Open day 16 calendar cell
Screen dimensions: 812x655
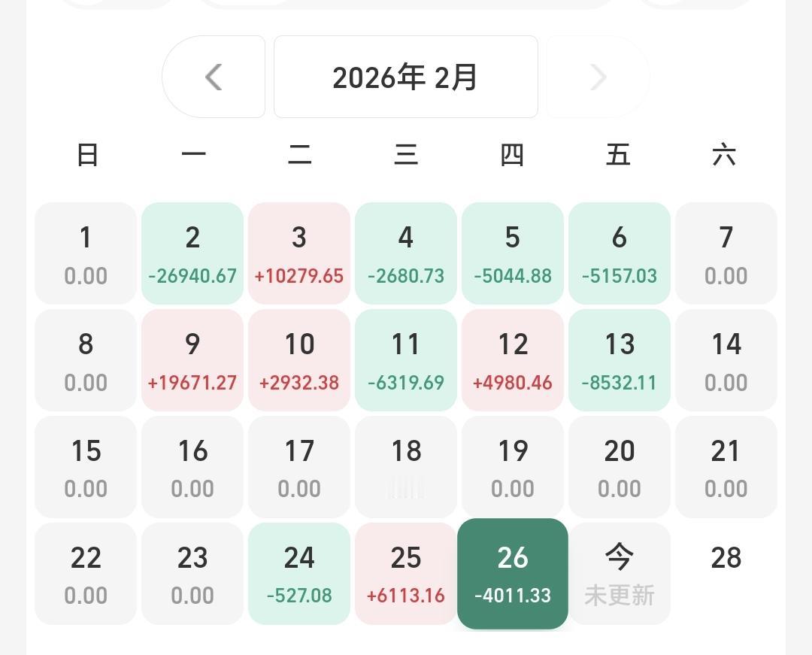(192, 466)
